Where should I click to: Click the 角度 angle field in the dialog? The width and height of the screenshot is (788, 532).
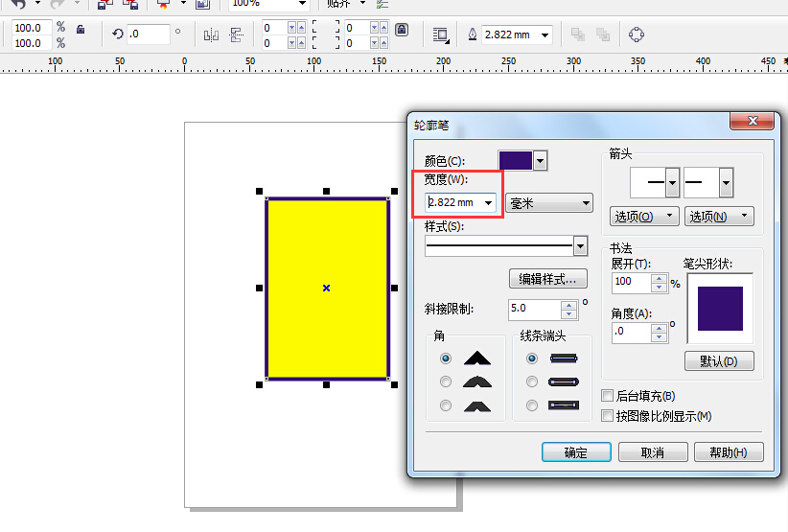coord(631,333)
